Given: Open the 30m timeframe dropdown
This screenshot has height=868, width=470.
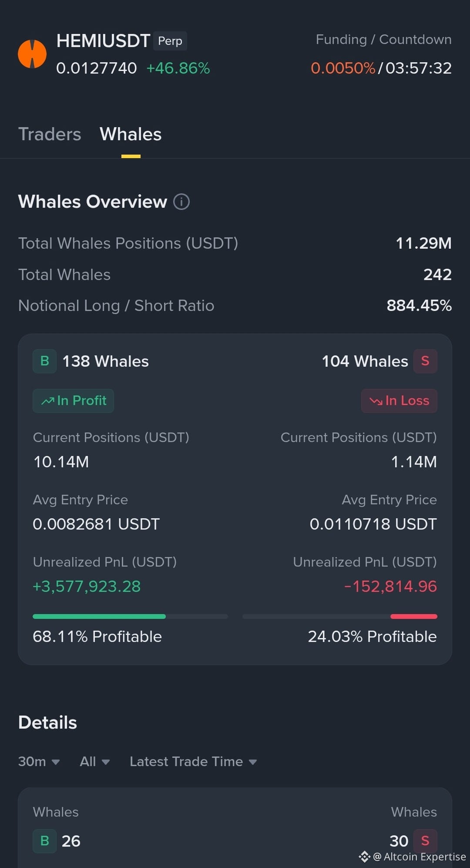Looking at the screenshot, I should tap(39, 762).
